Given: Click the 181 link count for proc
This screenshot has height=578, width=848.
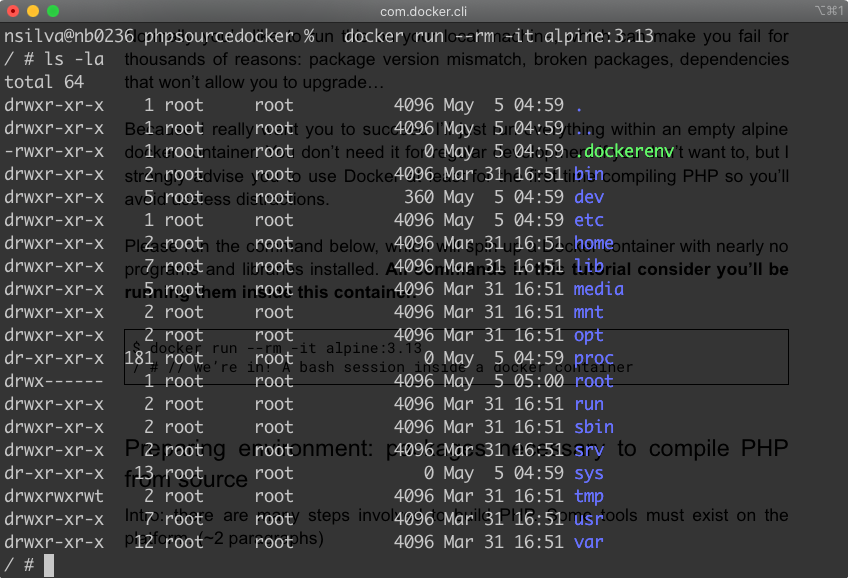Looking at the screenshot, I should coord(139,358).
